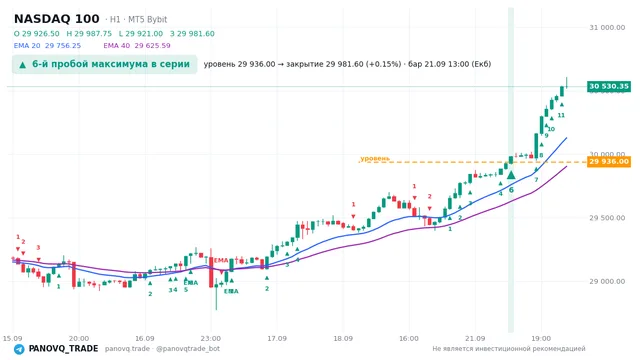Click the 23:00 time axis label
Viewport: 640px width, 360px height.
tap(211, 338)
